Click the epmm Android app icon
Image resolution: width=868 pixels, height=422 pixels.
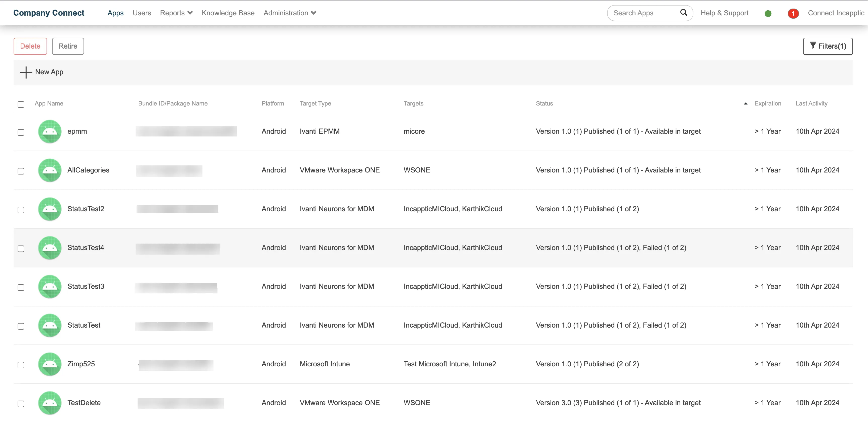coord(50,131)
